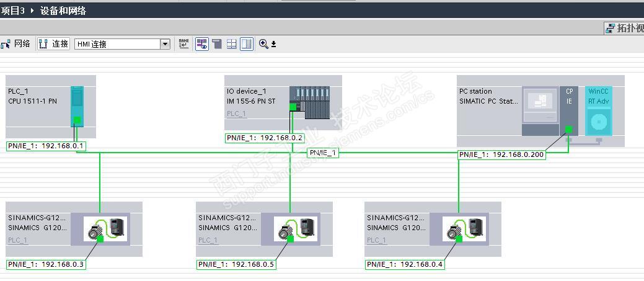Click address label PN/IE_1: 192.168.0.3
644x281 pixels.
46,265
